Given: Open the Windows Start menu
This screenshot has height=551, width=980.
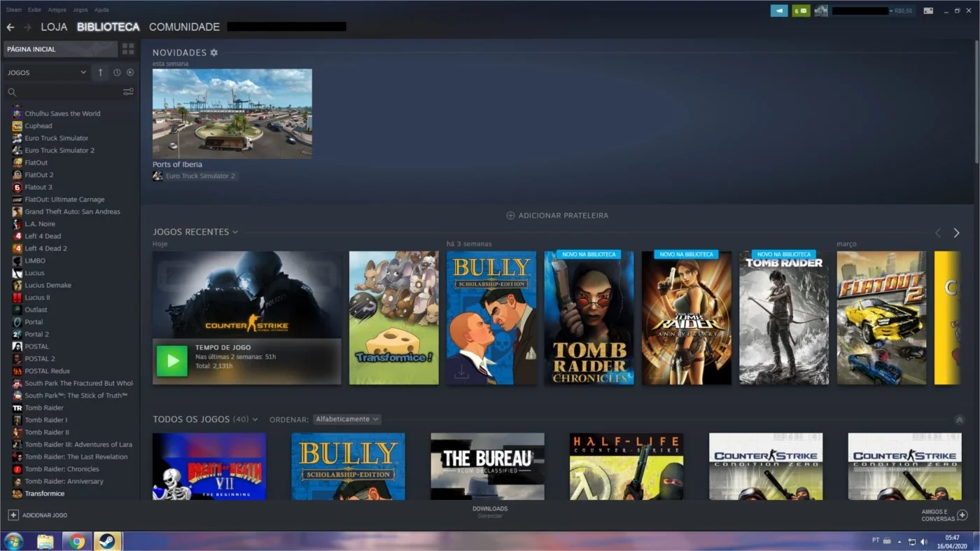Looking at the screenshot, I should coord(13,541).
